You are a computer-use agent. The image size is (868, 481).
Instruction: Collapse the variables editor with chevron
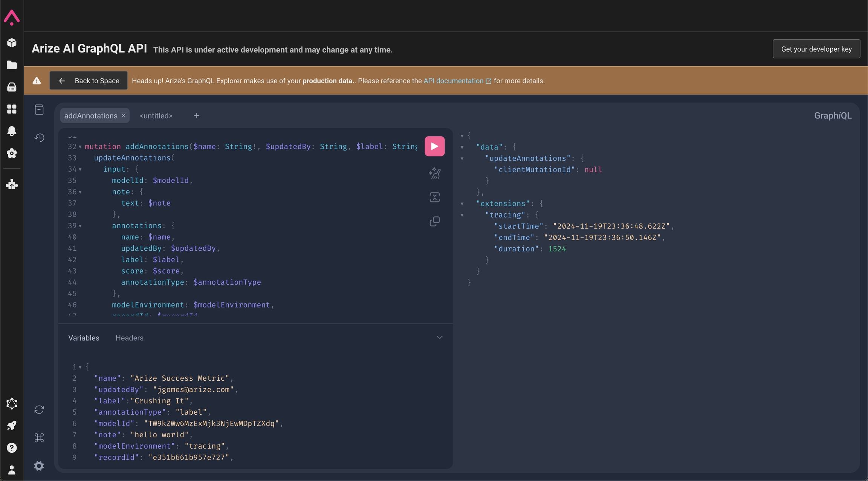coord(439,337)
